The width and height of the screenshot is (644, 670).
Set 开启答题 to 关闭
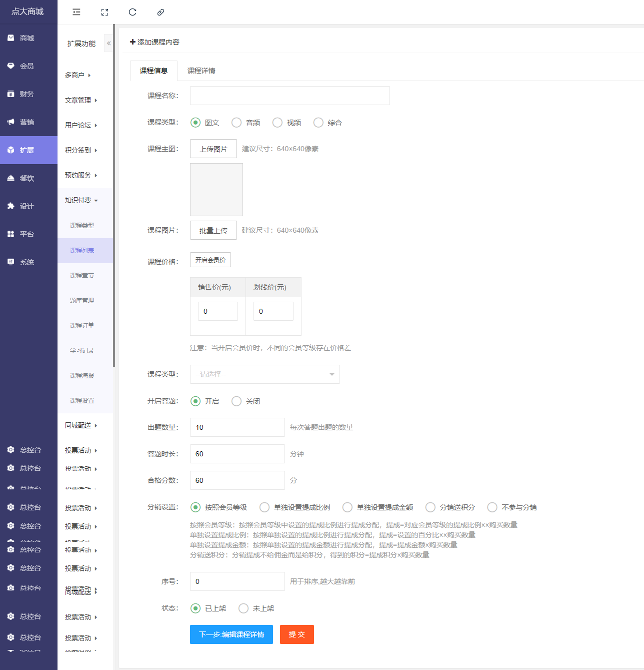pyautogui.click(x=236, y=401)
